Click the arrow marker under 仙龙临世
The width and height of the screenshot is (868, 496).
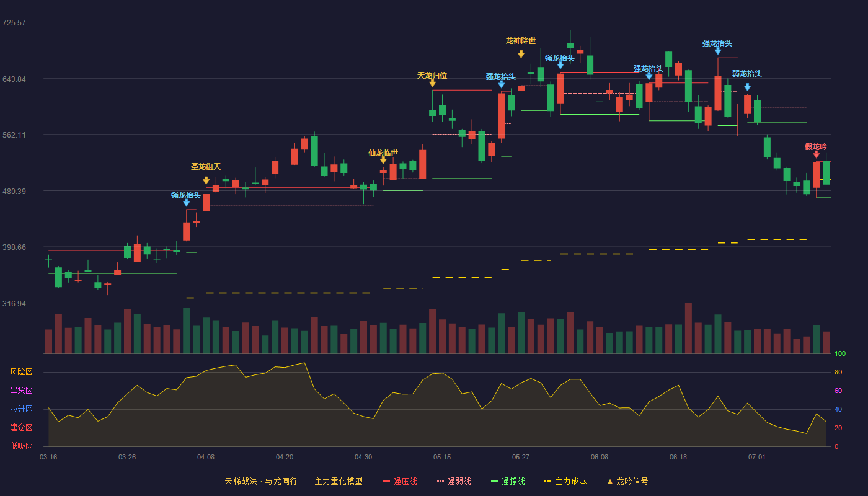click(383, 160)
